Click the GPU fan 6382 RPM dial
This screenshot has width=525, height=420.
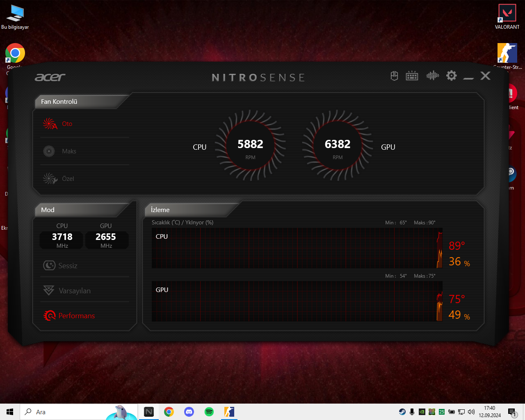click(x=338, y=145)
